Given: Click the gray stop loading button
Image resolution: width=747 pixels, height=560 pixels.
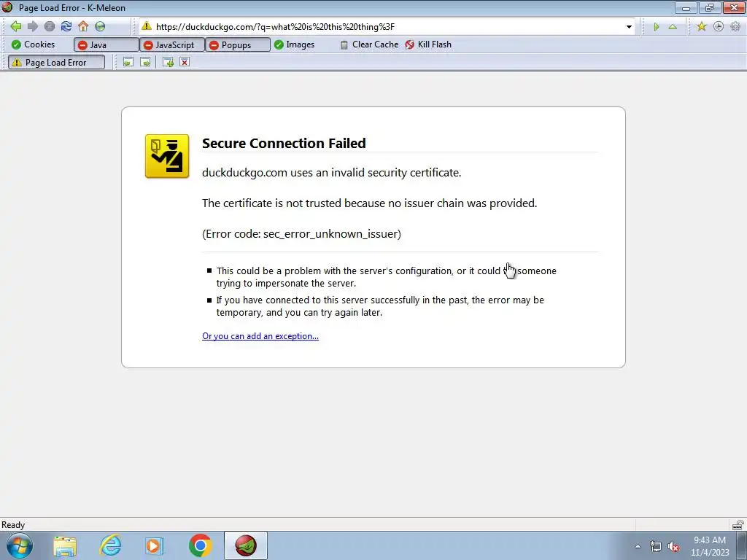Looking at the screenshot, I should pyautogui.click(x=49, y=26).
